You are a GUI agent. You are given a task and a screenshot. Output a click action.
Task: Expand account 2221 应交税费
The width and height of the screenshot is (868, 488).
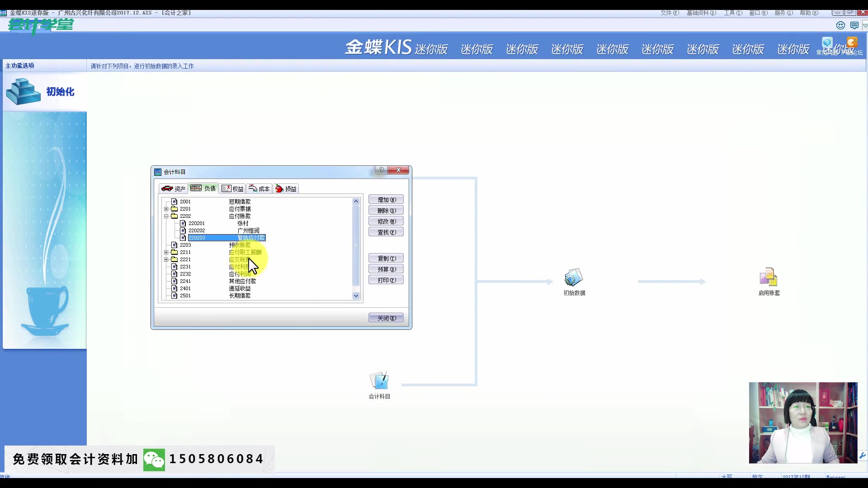[166, 259]
